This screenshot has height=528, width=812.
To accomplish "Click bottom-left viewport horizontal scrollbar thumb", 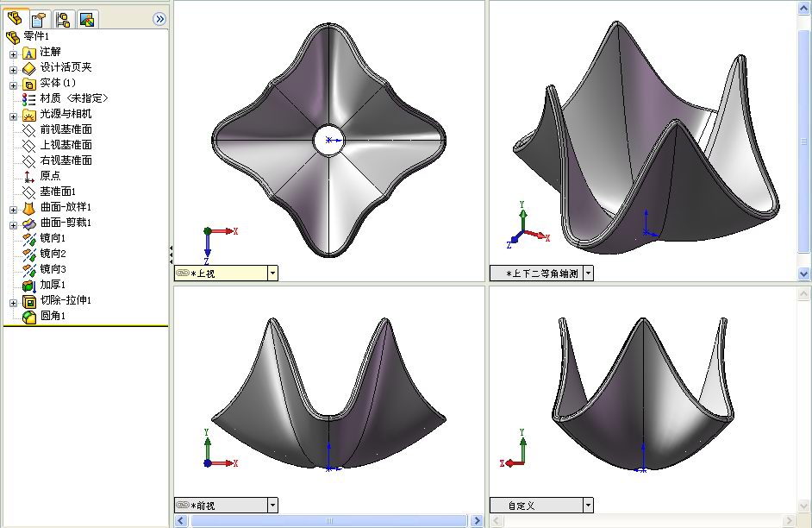I will (328, 520).
